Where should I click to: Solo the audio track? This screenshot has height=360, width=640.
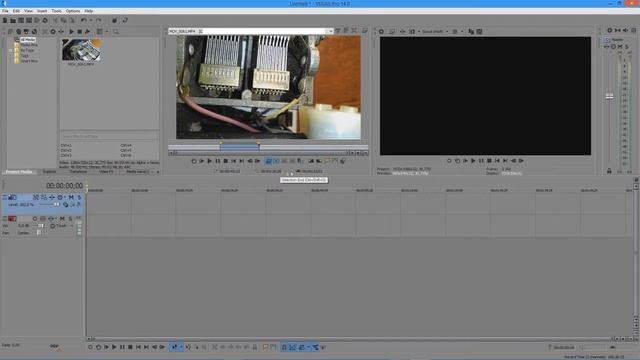click(x=70, y=219)
